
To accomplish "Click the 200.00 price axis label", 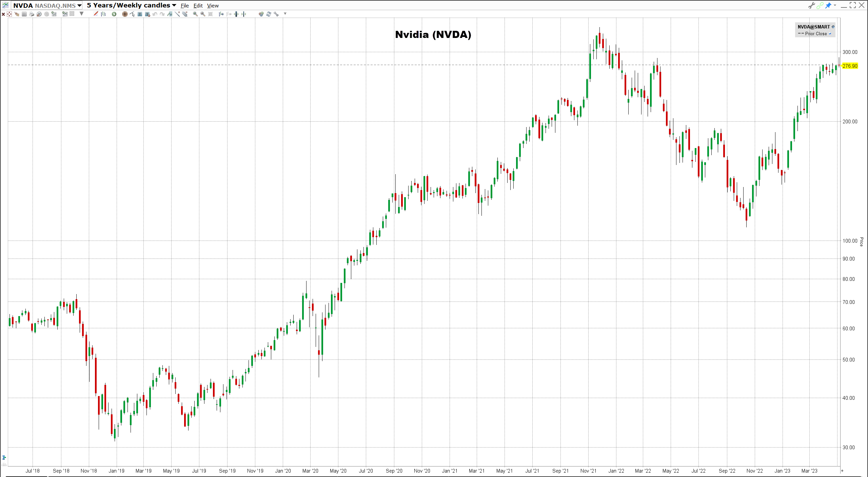I will point(850,121).
